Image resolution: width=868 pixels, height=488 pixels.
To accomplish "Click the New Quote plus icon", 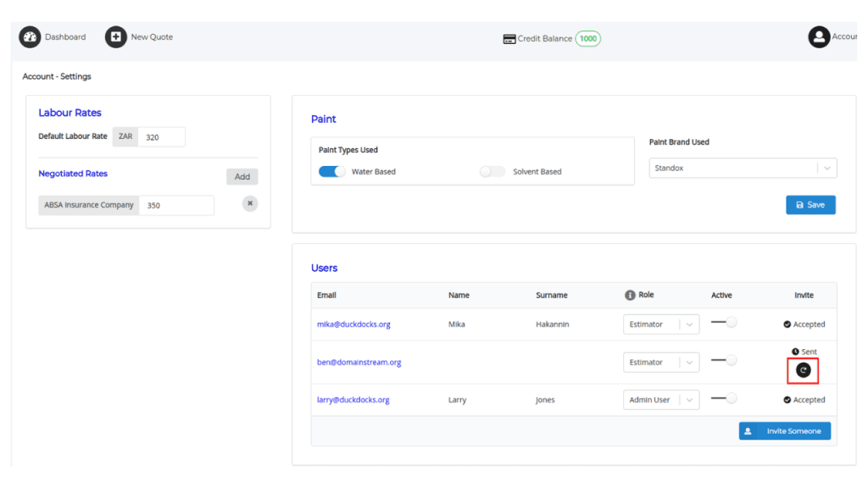I will tap(115, 37).
